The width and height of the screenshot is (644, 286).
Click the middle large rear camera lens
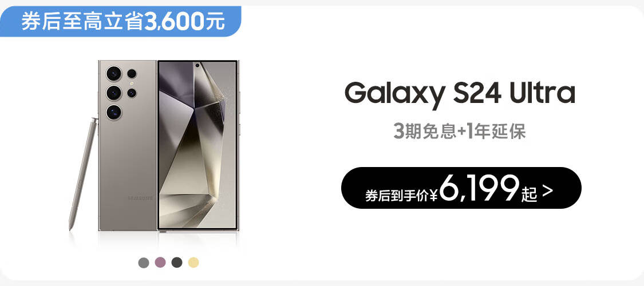pos(114,93)
